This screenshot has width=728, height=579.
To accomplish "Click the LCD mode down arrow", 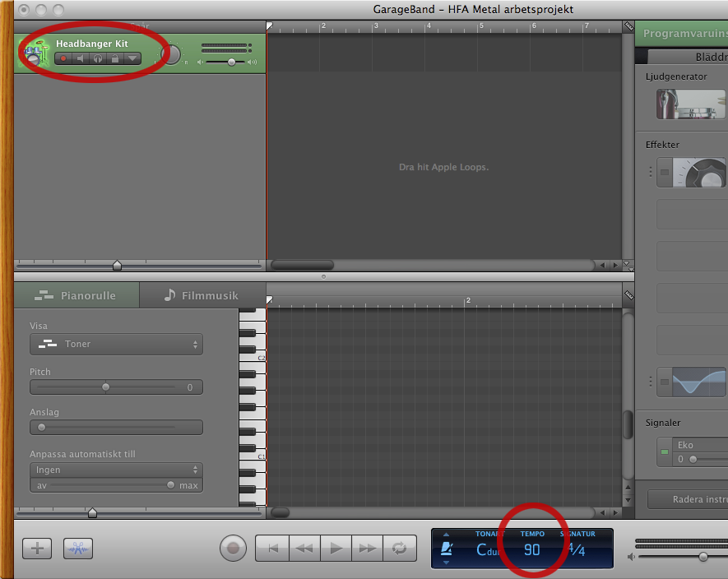I will point(446,563).
